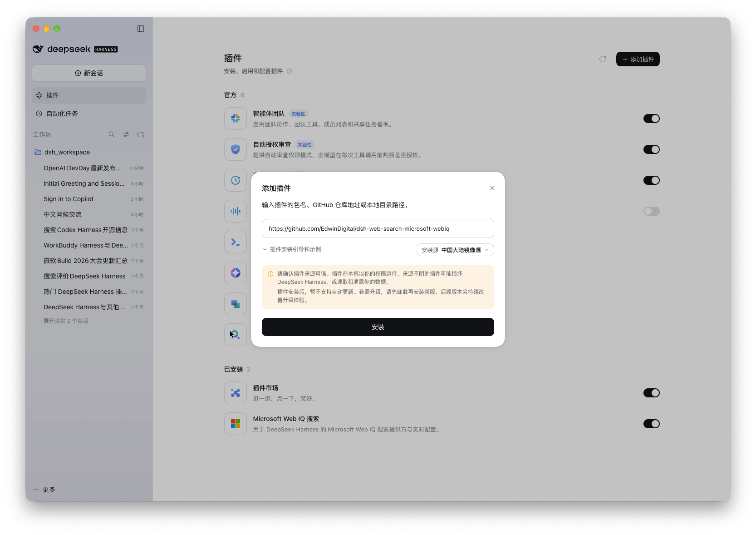Open 自动化任务 in the sidebar
The height and width of the screenshot is (535, 756).
89,114
